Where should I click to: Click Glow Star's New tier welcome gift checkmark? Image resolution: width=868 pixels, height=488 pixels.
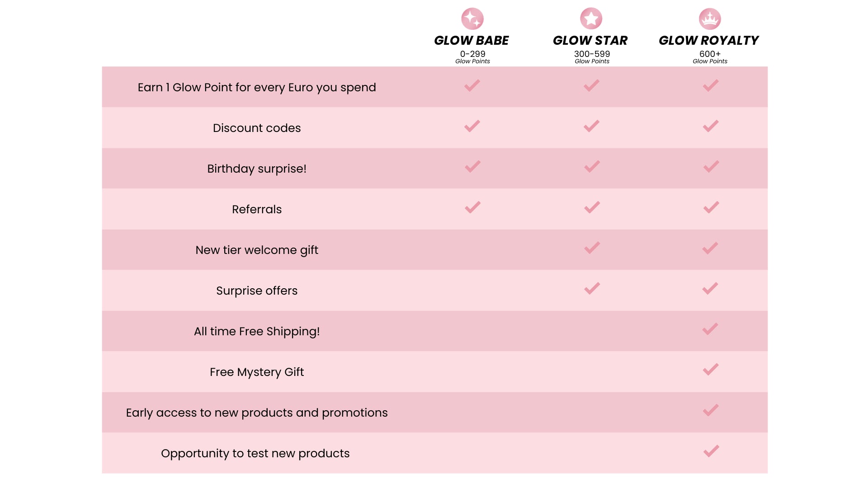tap(592, 248)
